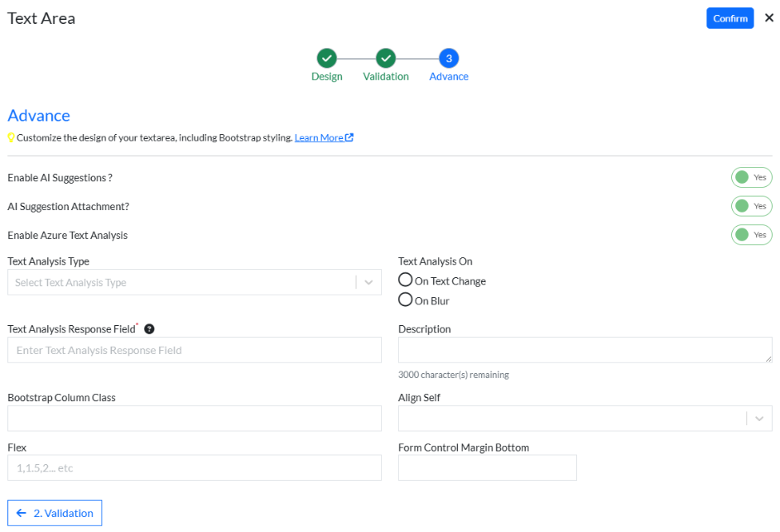Viewport: 780px width, 532px height.
Task: Select the On Blur radio button
Action: coord(406,300)
